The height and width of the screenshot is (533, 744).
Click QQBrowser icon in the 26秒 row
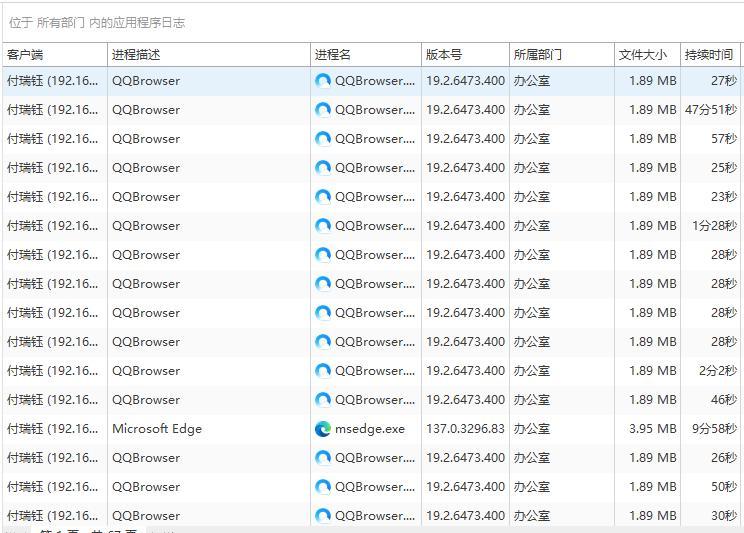tap(323, 458)
